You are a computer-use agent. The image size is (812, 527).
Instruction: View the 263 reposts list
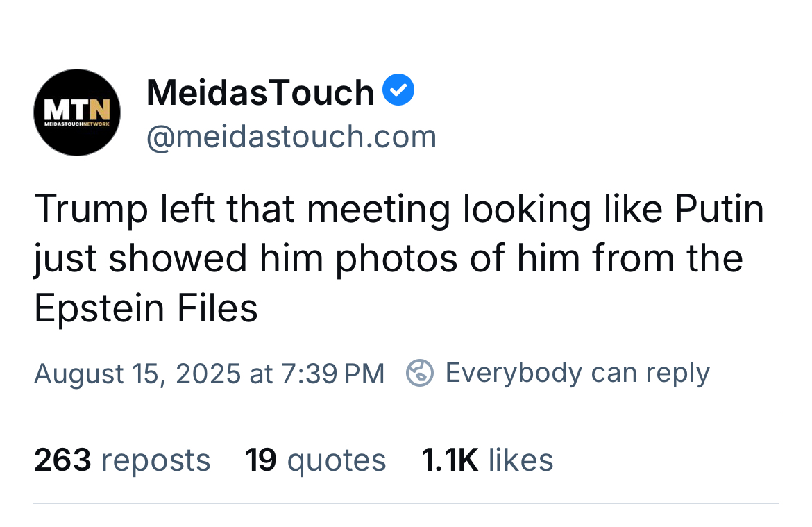[122, 460]
